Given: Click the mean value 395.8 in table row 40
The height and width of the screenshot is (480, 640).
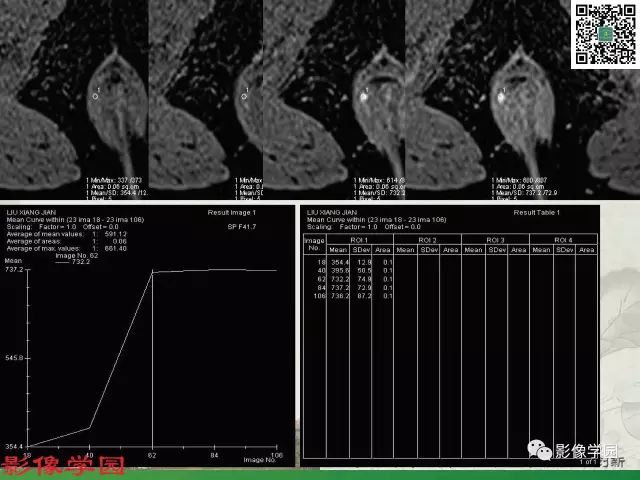Looking at the screenshot, I should point(340,271).
